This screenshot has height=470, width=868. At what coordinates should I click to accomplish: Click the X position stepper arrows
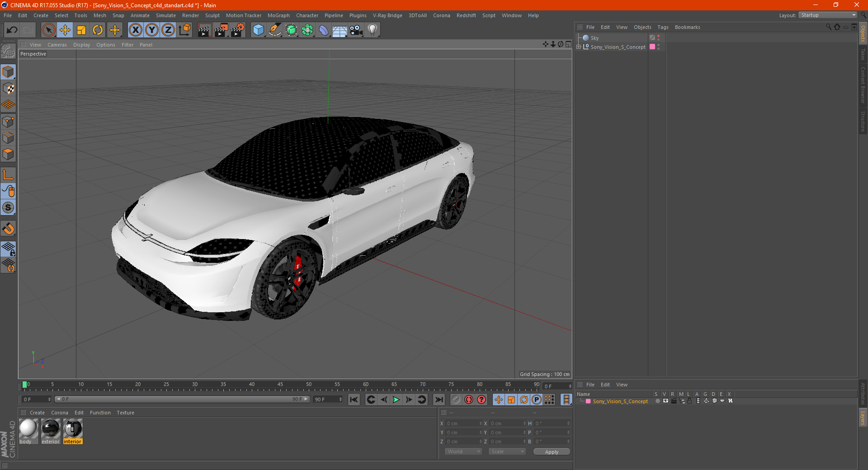481,423
